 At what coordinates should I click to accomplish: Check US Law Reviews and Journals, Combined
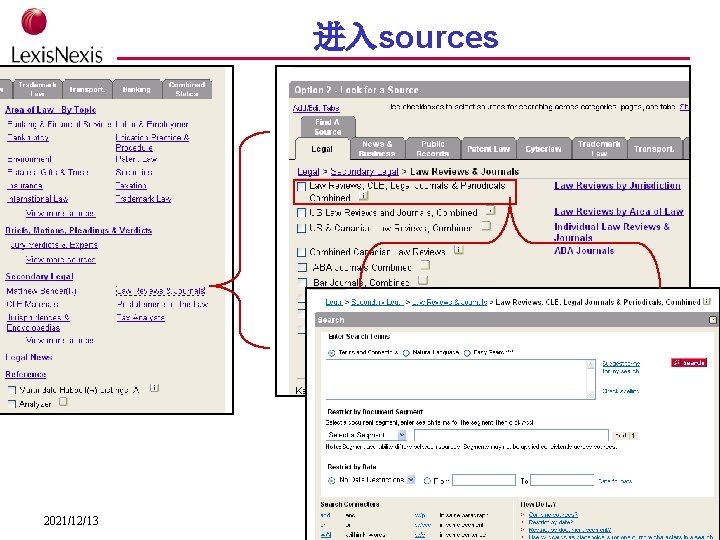(x=301, y=213)
